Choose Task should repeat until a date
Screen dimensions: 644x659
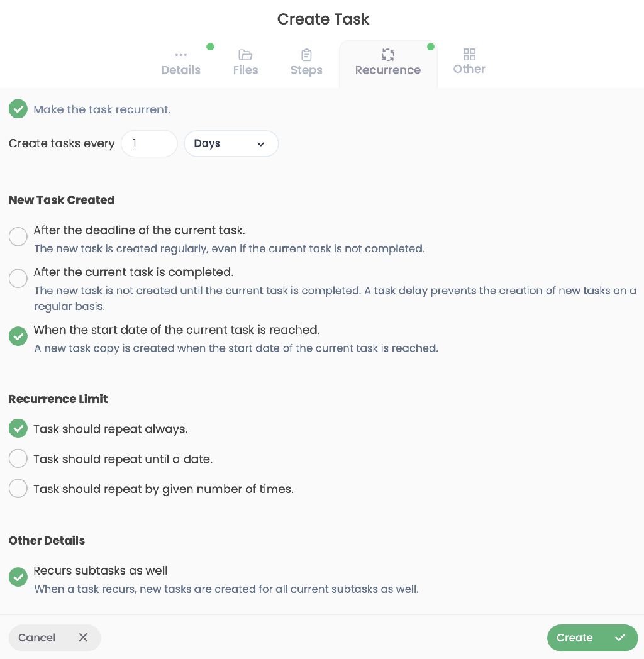pos(18,458)
